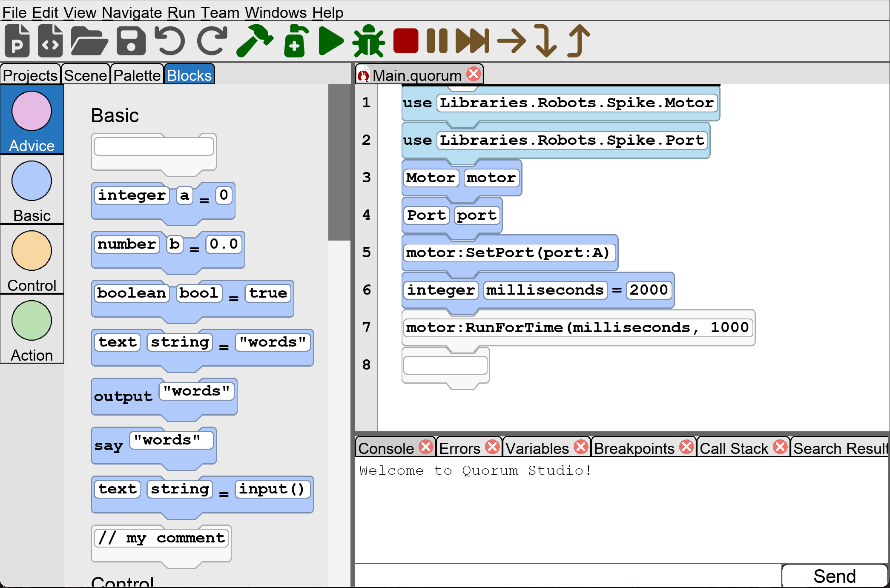Select the say "words" palette block
The width and height of the screenshot is (890, 588).
pos(154,448)
